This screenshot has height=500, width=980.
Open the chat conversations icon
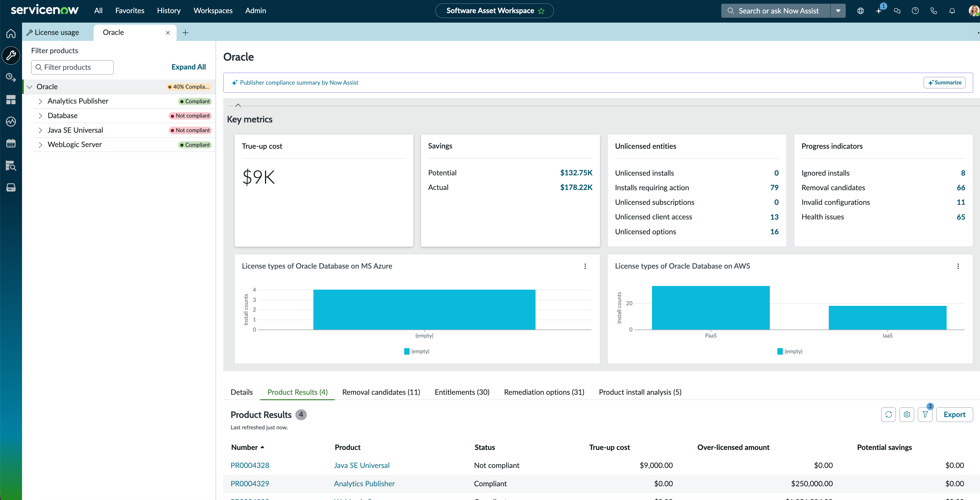click(897, 11)
